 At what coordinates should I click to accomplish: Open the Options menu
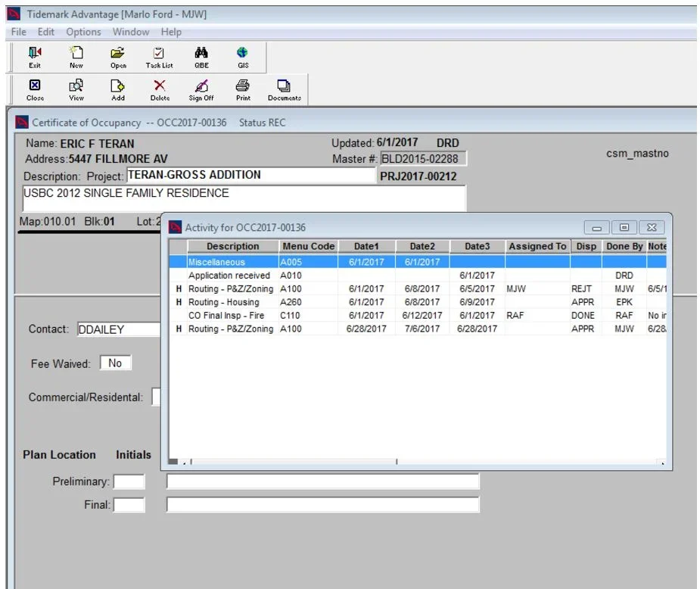pos(83,32)
